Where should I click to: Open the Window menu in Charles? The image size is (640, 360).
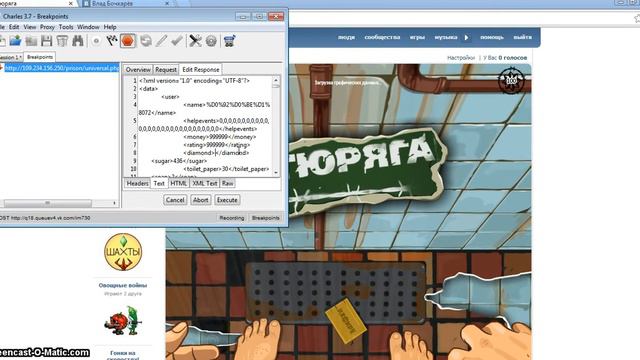88,27
